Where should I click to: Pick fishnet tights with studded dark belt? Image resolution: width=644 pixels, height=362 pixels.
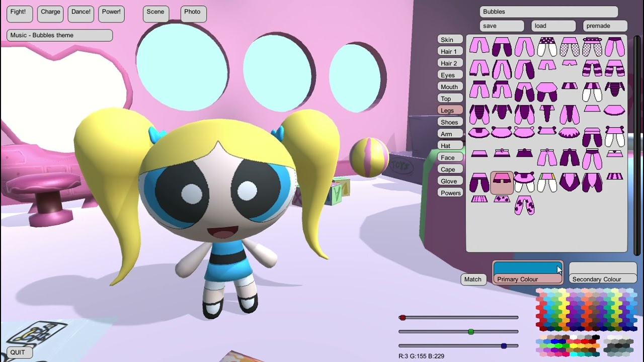pyautogui.click(x=592, y=46)
